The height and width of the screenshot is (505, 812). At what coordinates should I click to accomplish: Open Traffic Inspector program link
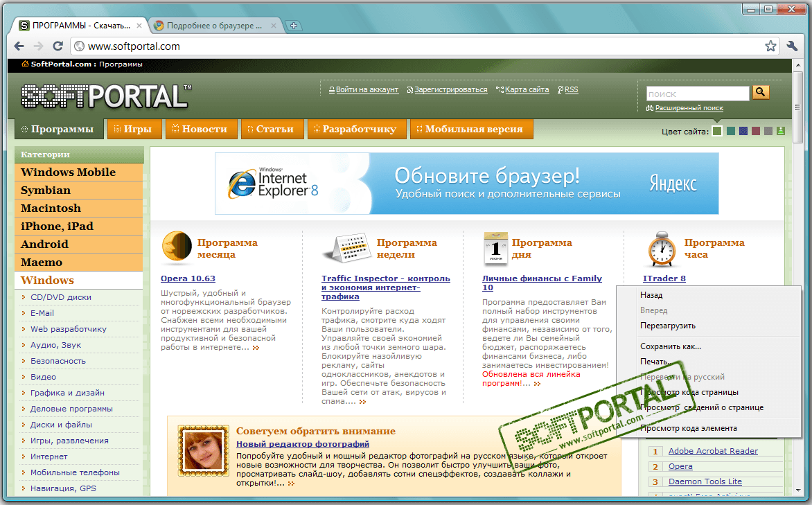tap(386, 287)
